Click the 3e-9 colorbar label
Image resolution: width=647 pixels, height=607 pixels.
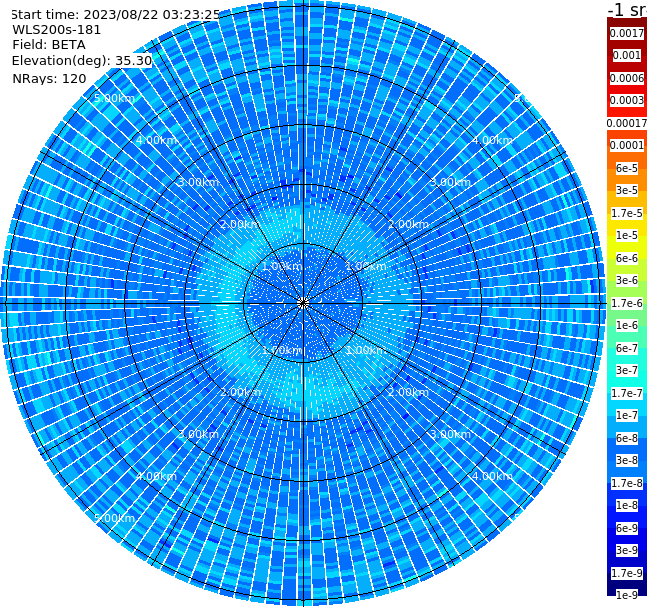[627, 550]
